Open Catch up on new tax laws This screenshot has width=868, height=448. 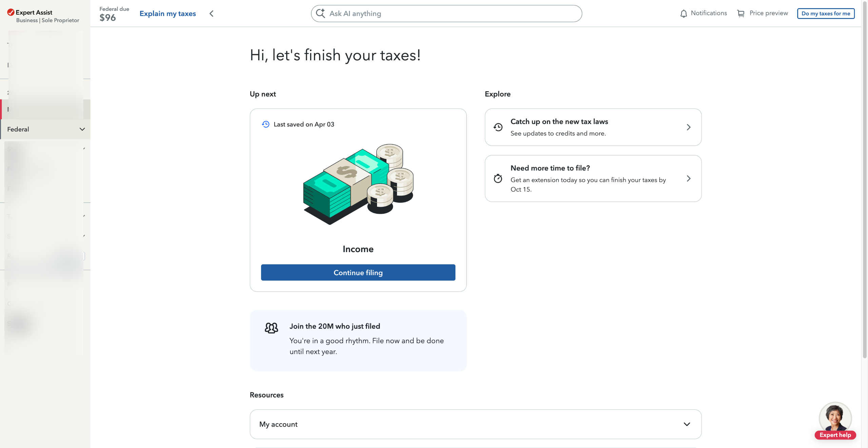pos(593,127)
